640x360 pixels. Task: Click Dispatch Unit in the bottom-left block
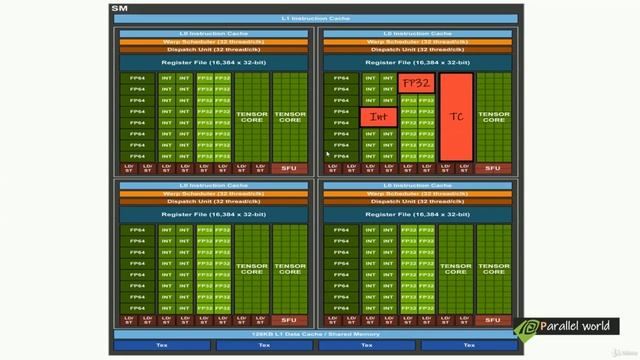213,202
